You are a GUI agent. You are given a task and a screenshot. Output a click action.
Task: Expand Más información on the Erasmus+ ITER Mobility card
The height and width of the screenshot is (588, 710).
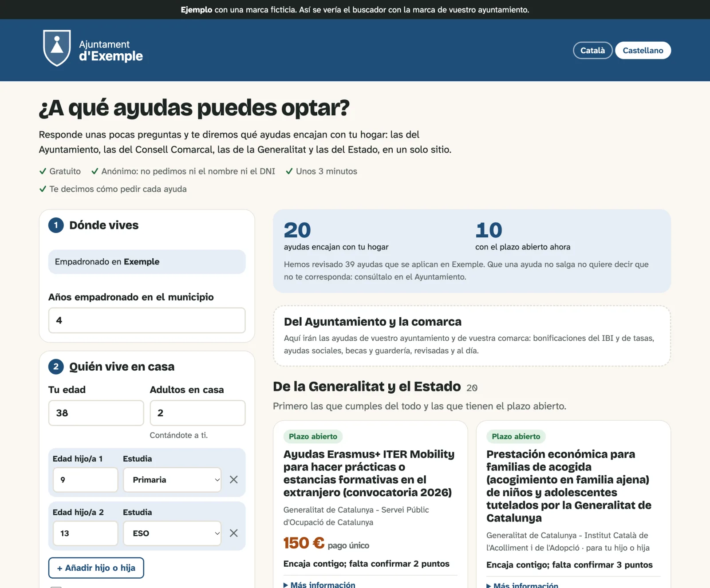[x=319, y=585]
